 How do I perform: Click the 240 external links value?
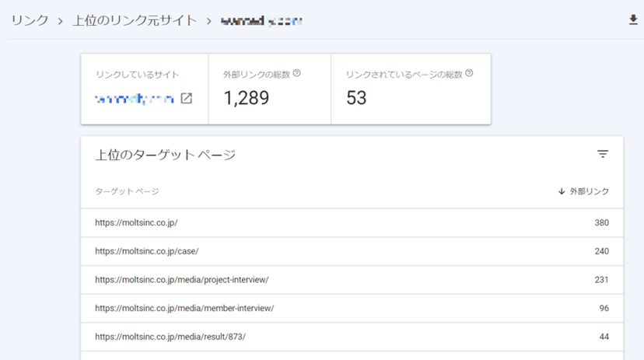click(x=602, y=251)
